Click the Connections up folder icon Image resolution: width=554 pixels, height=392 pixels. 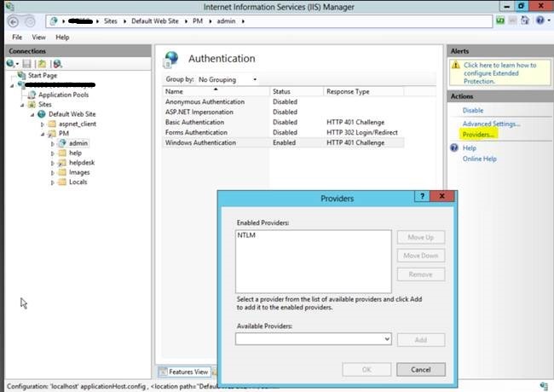point(42,64)
